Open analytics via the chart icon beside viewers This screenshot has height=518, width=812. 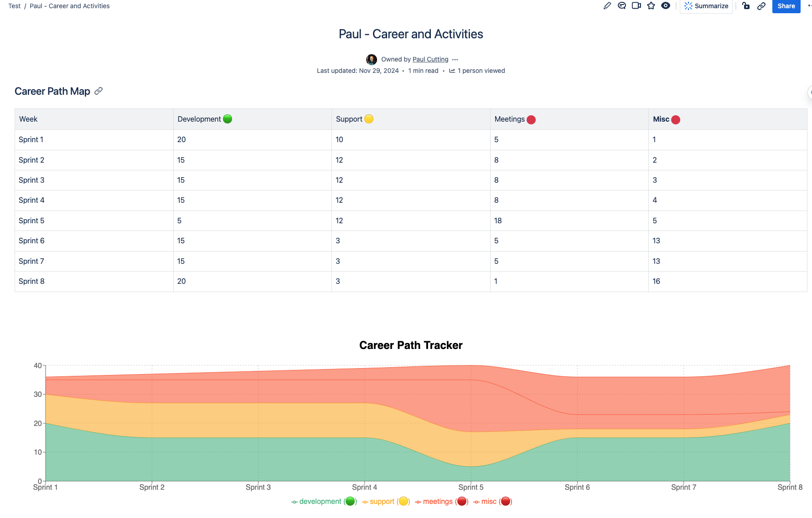(451, 71)
